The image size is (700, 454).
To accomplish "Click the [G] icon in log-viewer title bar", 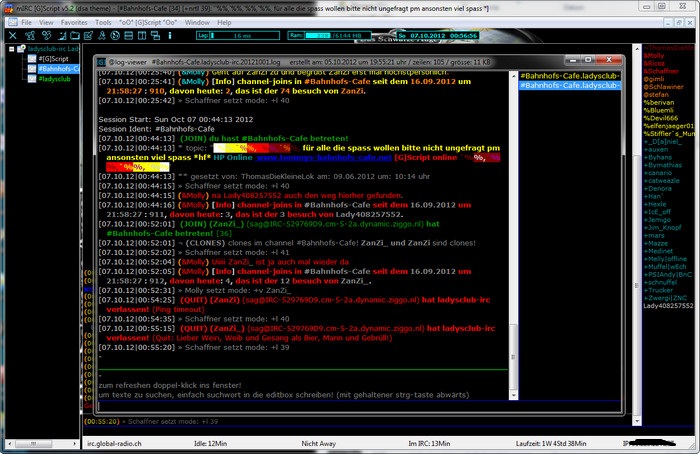I will 101,62.
